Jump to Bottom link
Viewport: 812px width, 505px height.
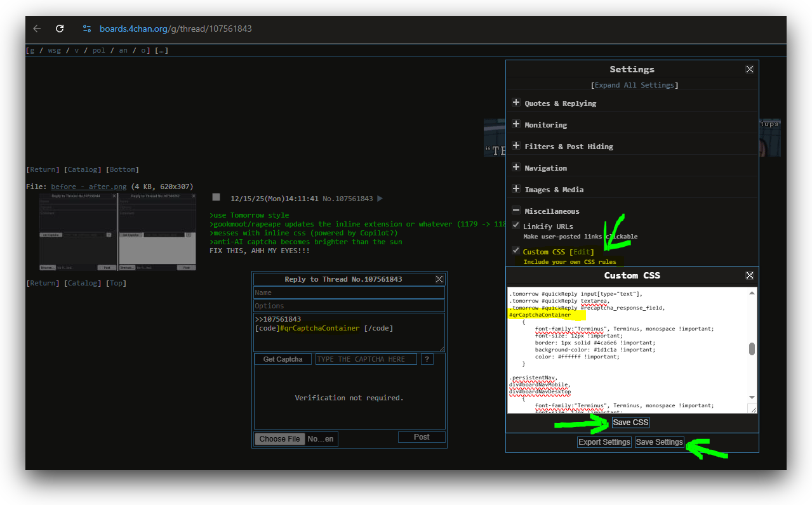[123, 169]
